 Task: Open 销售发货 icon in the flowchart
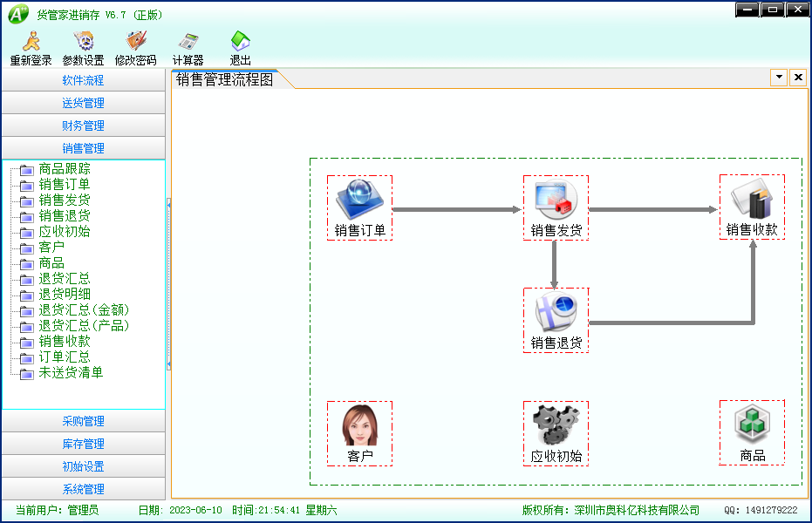coord(556,199)
